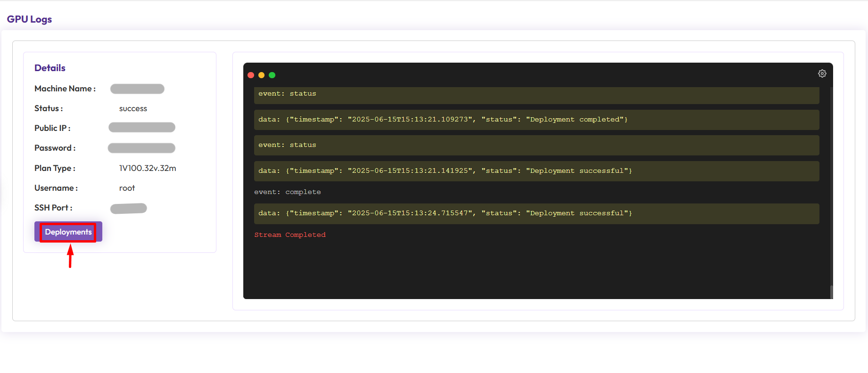This screenshot has width=868, height=373.
Task: Select the plan type 1V100.32v.32m text
Action: coord(148,168)
